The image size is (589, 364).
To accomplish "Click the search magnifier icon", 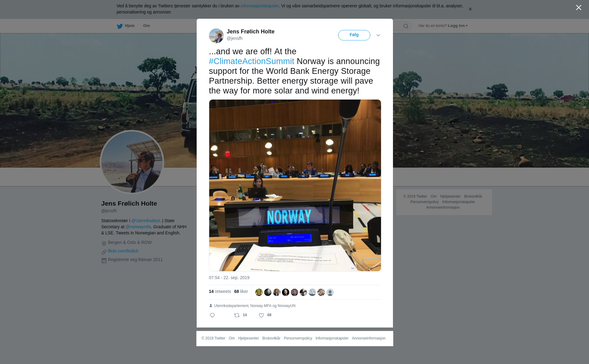I will [x=406, y=26].
